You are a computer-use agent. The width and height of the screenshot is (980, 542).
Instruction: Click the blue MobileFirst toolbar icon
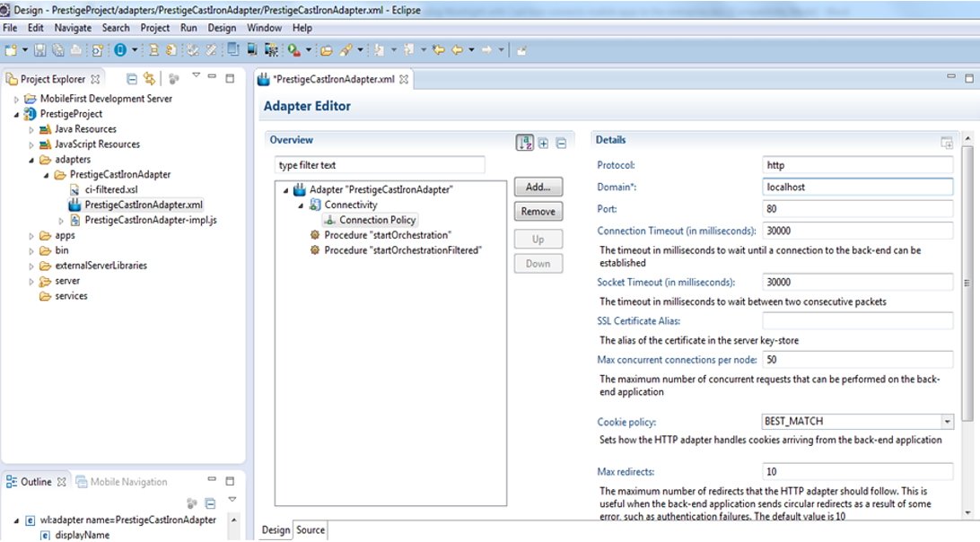click(x=120, y=50)
